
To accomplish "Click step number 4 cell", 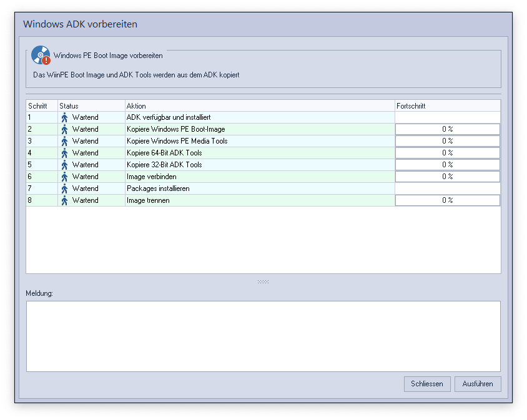I will point(42,153).
